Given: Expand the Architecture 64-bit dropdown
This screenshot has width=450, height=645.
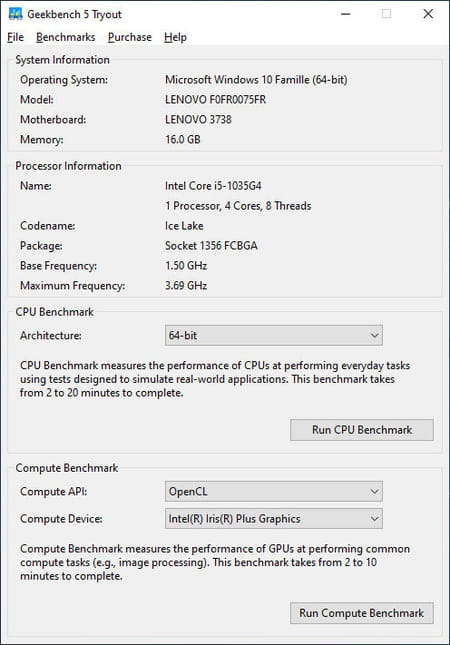Looking at the screenshot, I should click(x=274, y=335).
